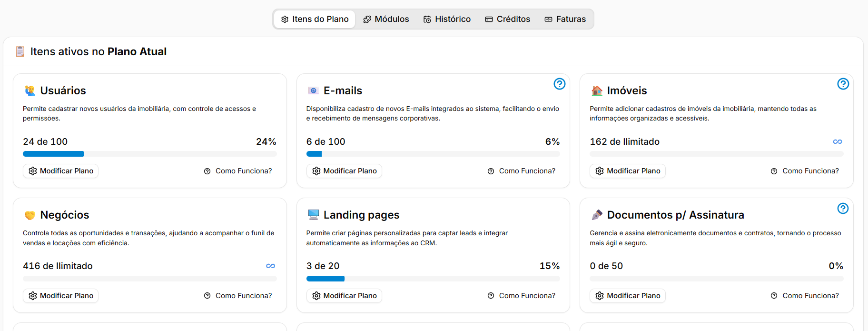
Task: Go to the Histórico tab
Action: coord(447,19)
